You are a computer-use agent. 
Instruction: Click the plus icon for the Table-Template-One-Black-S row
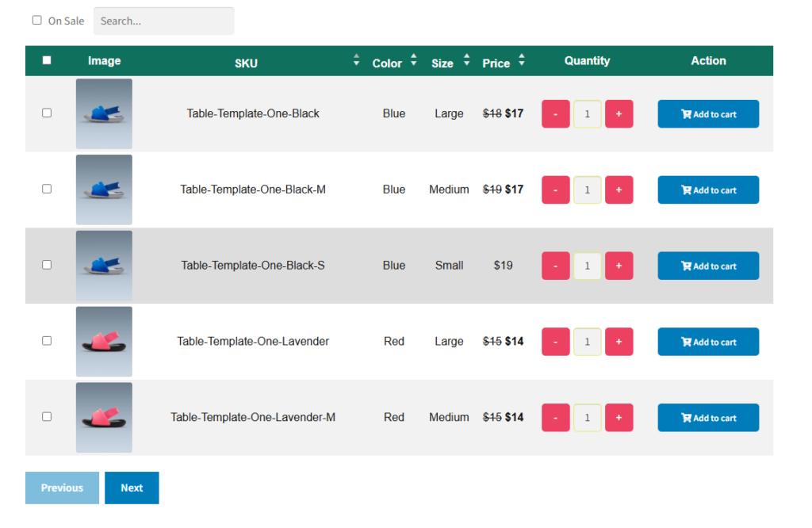coord(619,266)
